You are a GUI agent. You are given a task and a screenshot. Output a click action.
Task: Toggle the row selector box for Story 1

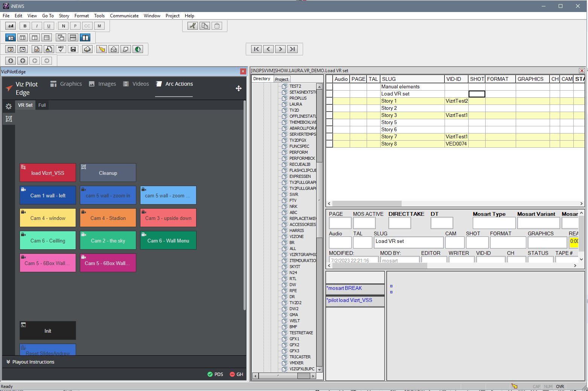pyautogui.click(x=329, y=101)
